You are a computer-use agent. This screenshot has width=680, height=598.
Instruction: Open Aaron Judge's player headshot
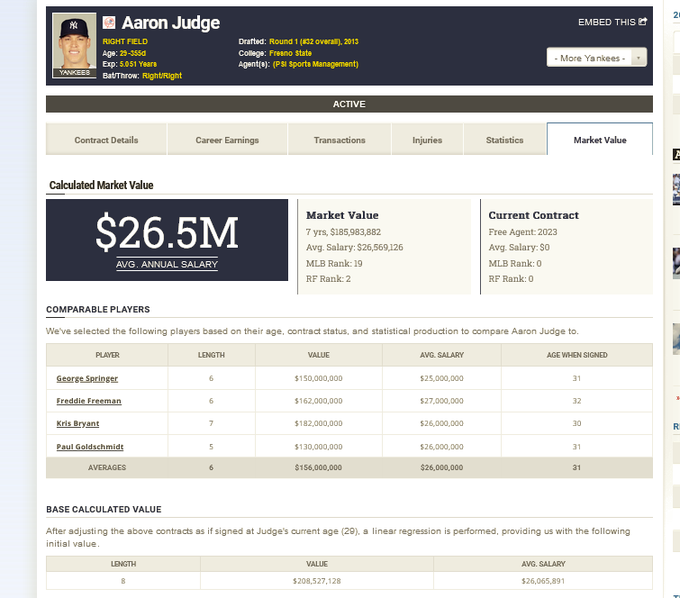coord(74,45)
